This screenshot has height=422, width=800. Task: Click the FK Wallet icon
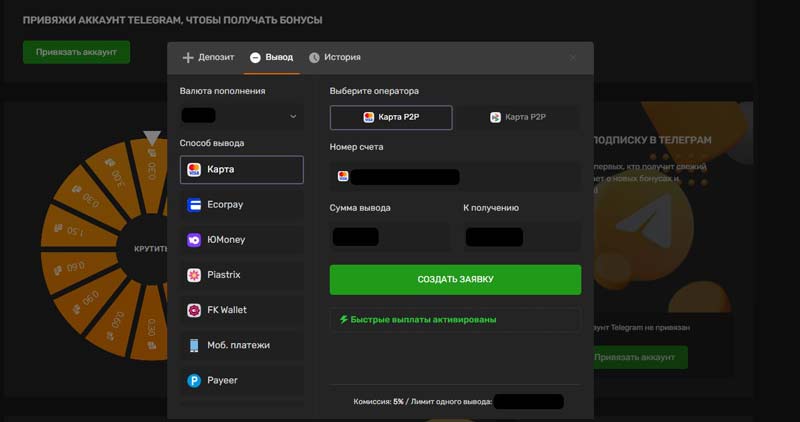pyautogui.click(x=194, y=310)
